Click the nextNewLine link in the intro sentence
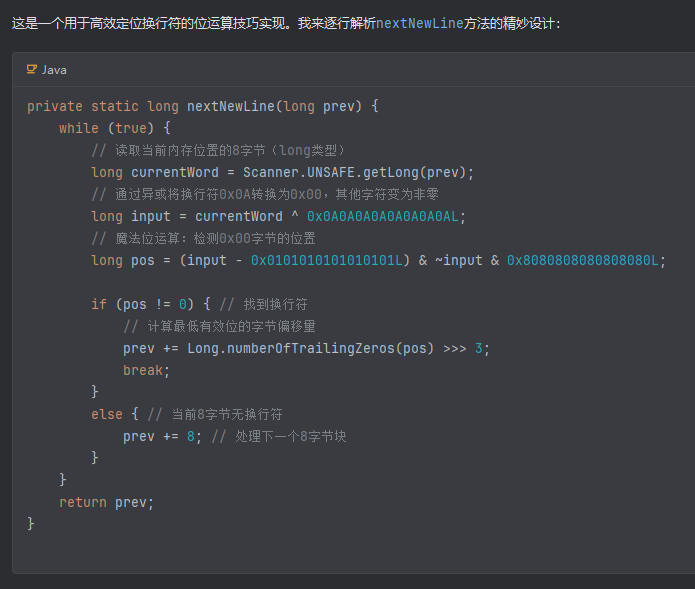The width and height of the screenshot is (695, 589). pos(419,23)
